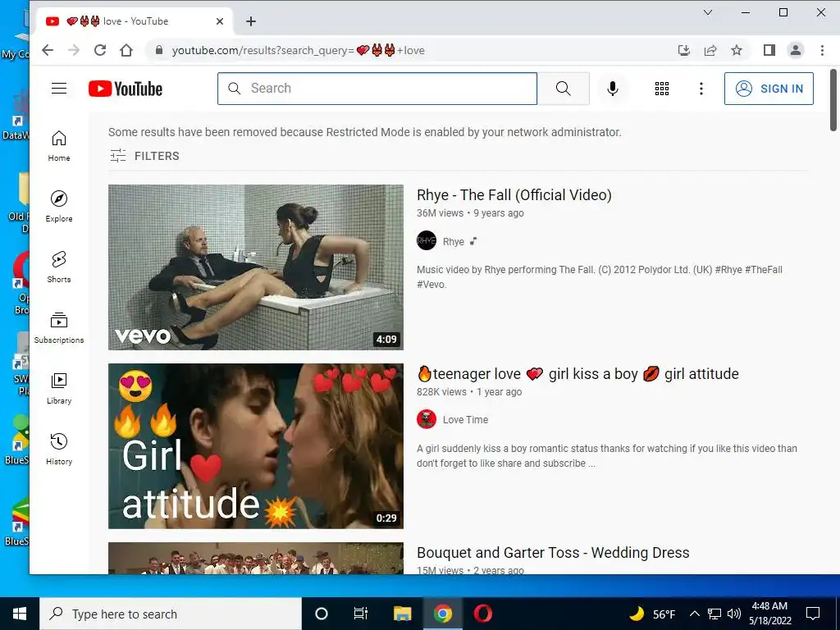Open the volume control in tray
Viewport: 840px width, 630px height.
coord(734,614)
